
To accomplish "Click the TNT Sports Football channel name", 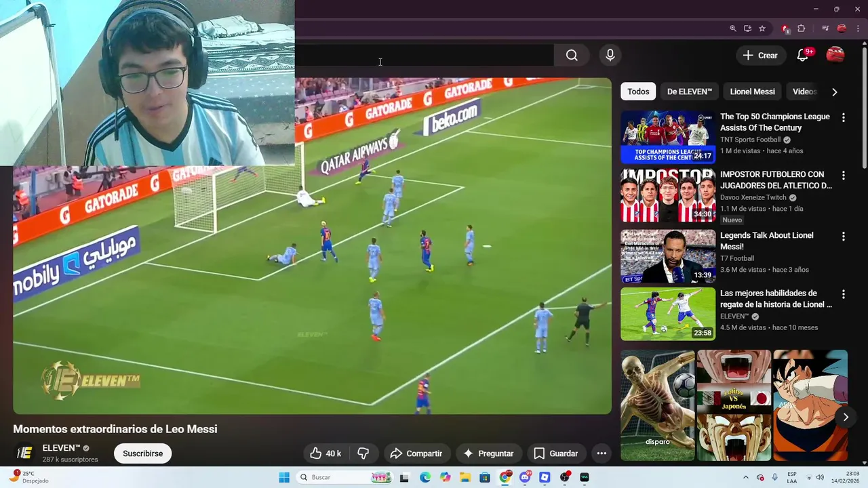I will [x=751, y=140].
